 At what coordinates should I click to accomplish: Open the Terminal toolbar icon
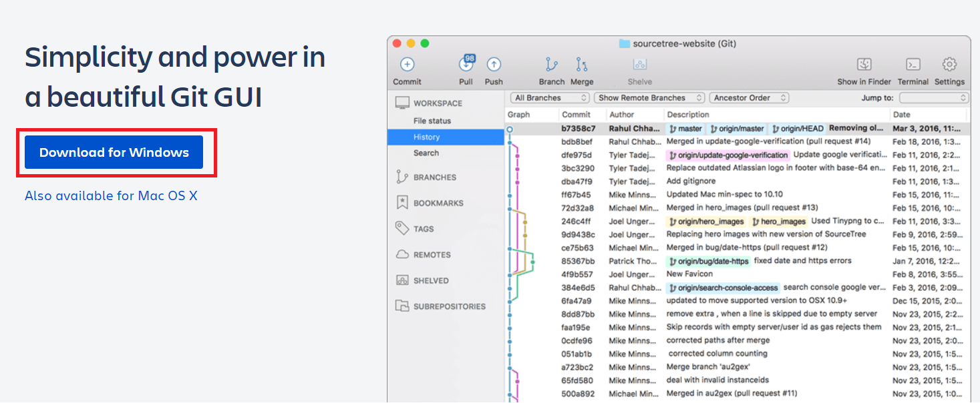(x=913, y=64)
